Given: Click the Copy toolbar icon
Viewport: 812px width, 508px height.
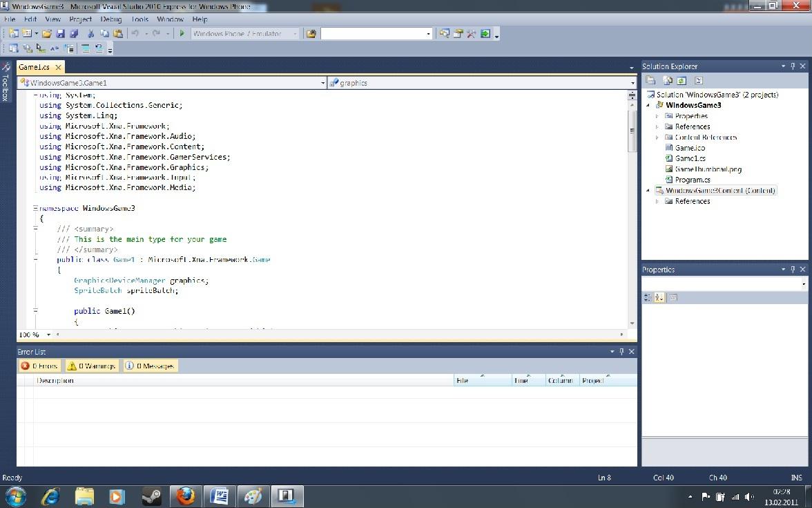Looking at the screenshot, I should [104, 33].
